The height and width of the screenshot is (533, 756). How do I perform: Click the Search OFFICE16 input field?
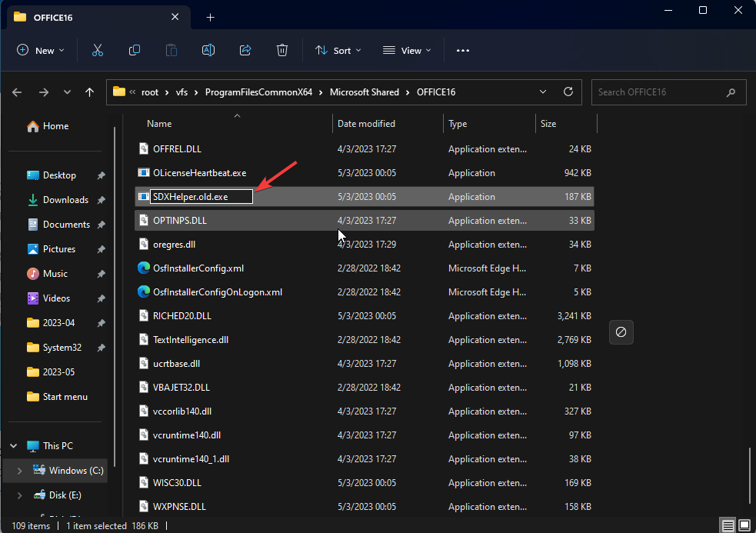pos(669,92)
